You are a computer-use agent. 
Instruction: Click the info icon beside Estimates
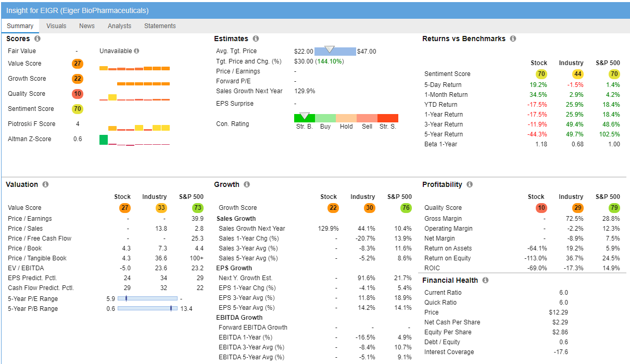click(x=256, y=39)
